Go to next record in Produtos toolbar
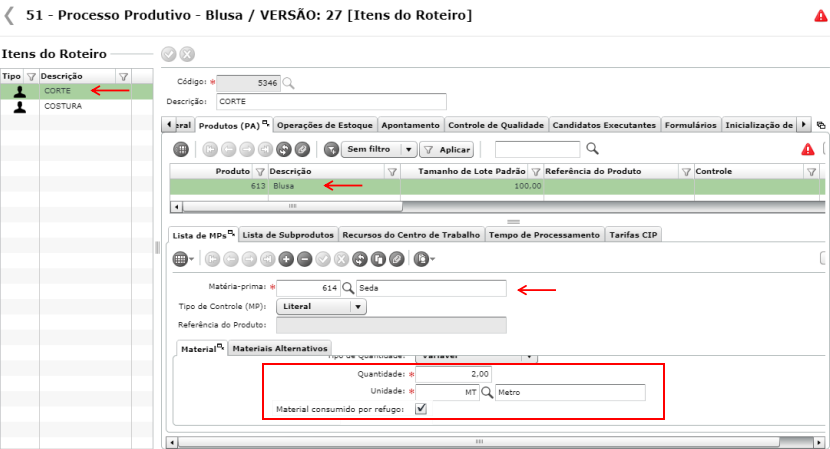 247,150
